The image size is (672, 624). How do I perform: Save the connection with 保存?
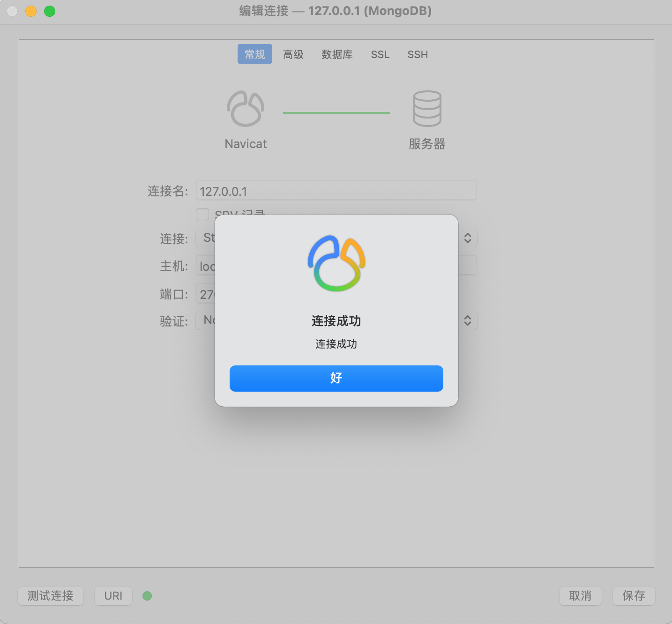tap(634, 595)
